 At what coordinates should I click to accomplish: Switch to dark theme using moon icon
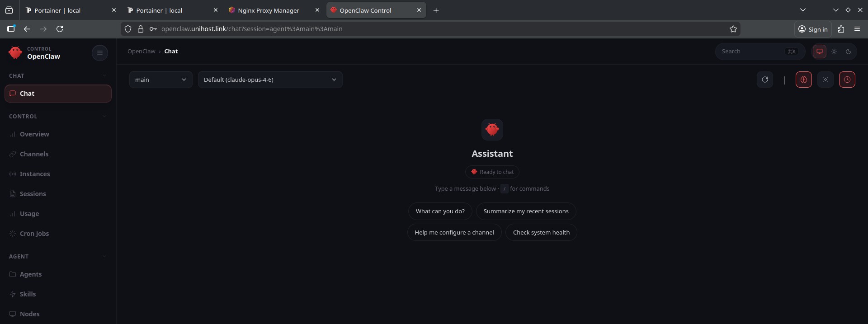click(849, 52)
